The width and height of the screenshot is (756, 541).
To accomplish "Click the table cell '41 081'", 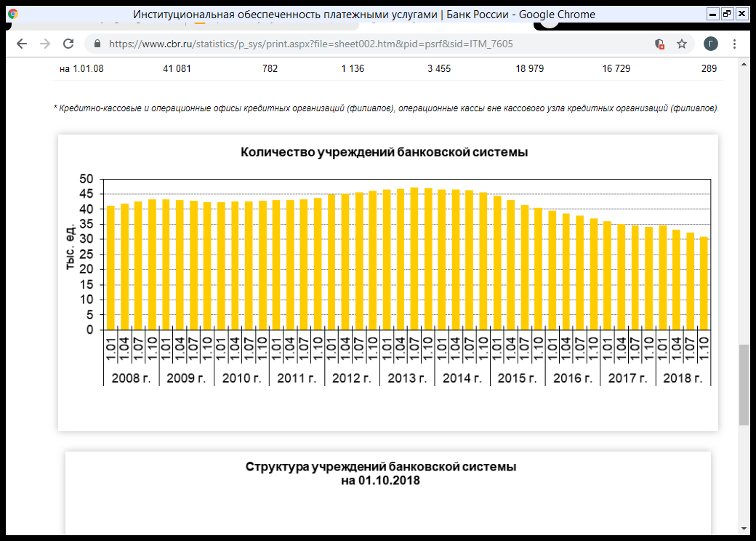I will point(177,69).
